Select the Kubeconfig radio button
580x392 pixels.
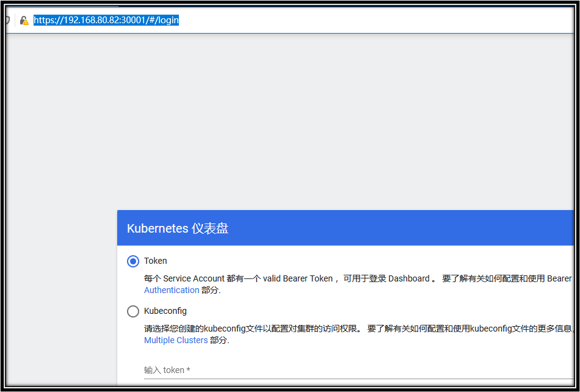[133, 311]
